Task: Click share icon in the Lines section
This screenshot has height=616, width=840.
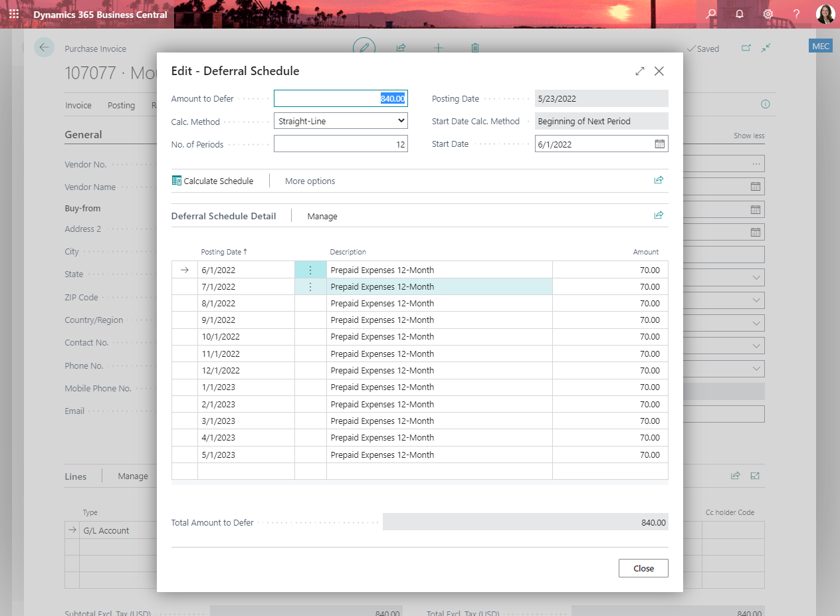Action: 736,476
